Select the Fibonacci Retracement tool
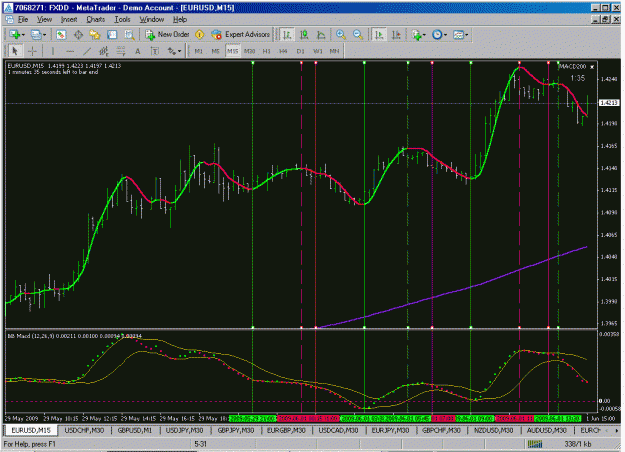 click(121, 51)
